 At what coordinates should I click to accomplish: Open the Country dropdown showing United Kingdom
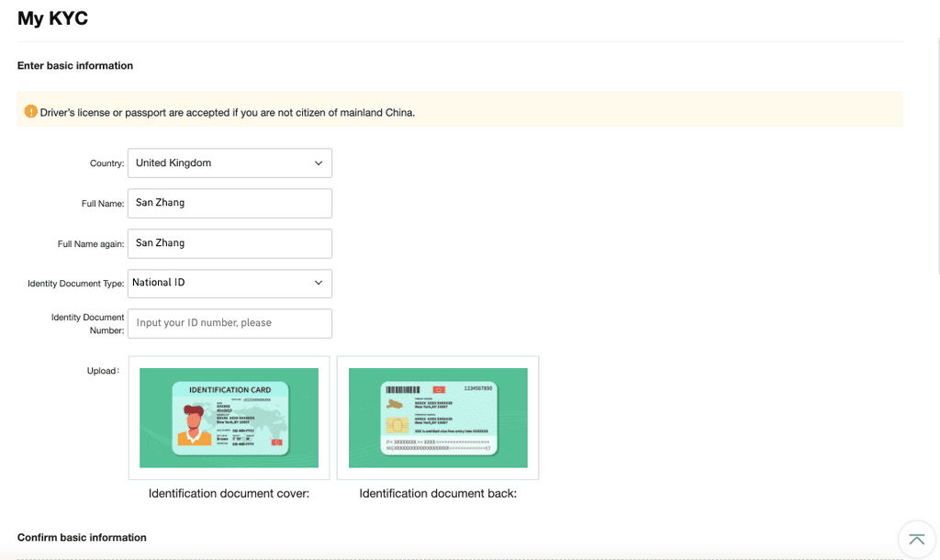coord(229,163)
